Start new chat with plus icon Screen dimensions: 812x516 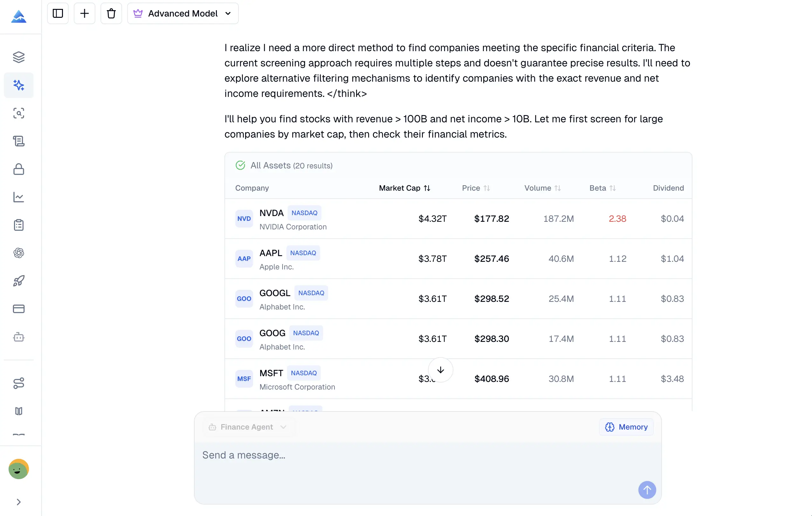84,13
